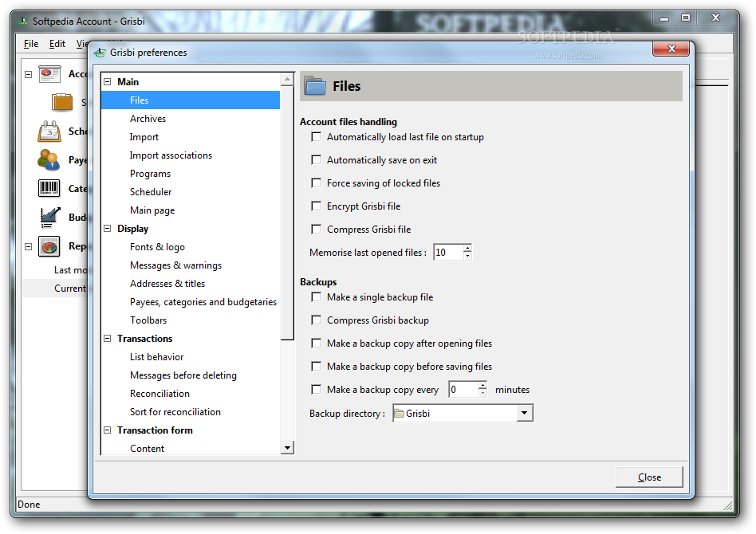Select Messages before deleting entry
Image resolution: width=756 pixels, height=534 pixels.
click(183, 375)
